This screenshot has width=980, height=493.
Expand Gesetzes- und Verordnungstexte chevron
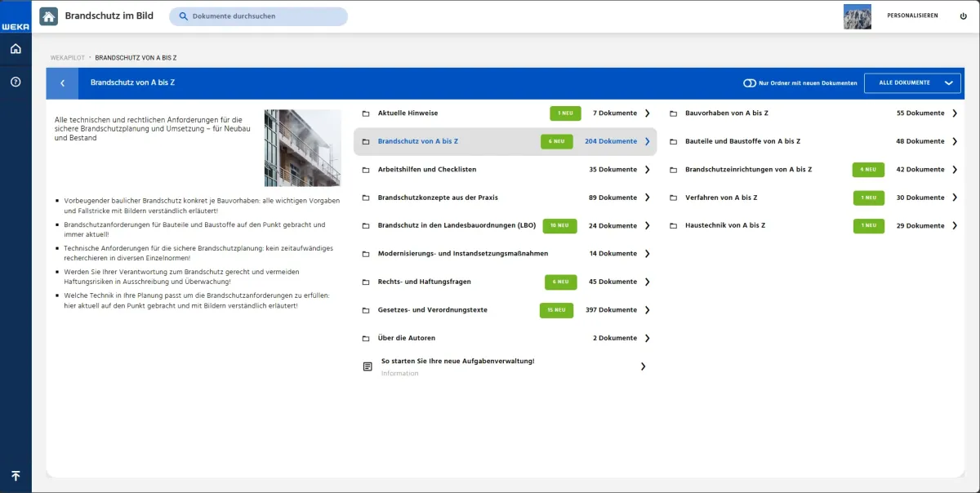[x=647, y=310]
